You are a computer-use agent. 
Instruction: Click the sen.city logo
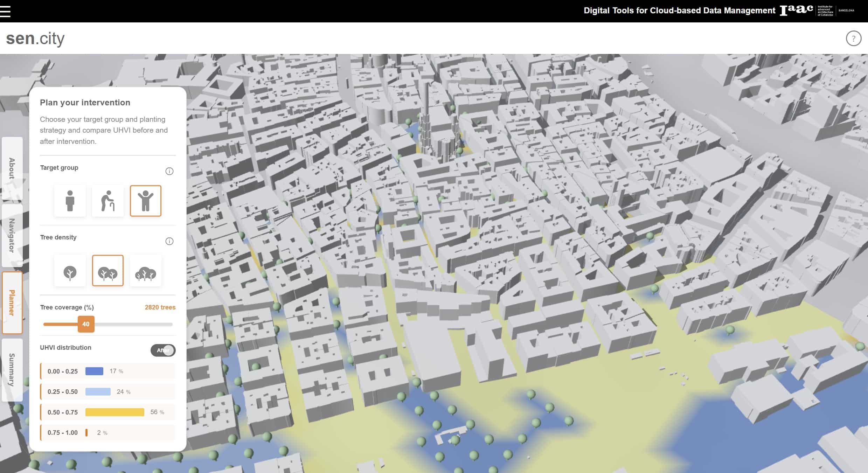point(35,39)
